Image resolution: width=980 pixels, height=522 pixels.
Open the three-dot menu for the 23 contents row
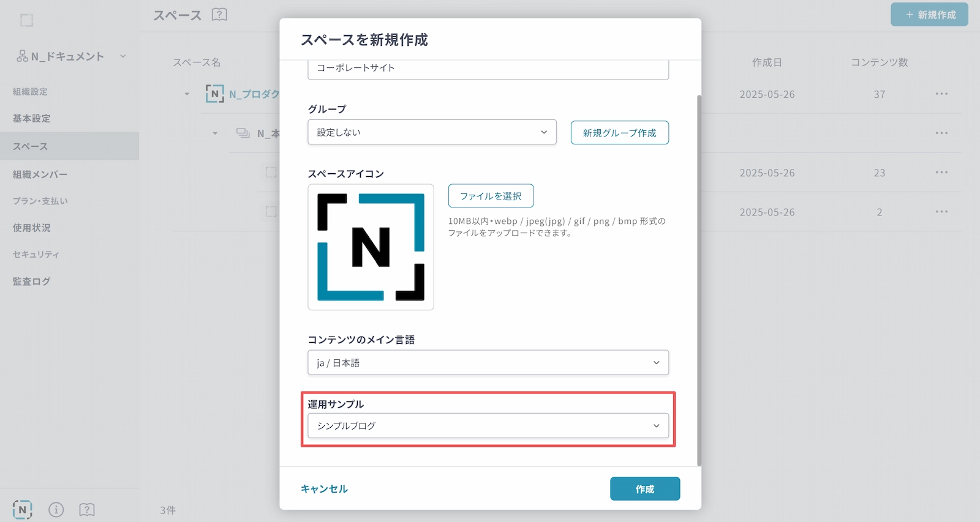[x=941, y=173]
